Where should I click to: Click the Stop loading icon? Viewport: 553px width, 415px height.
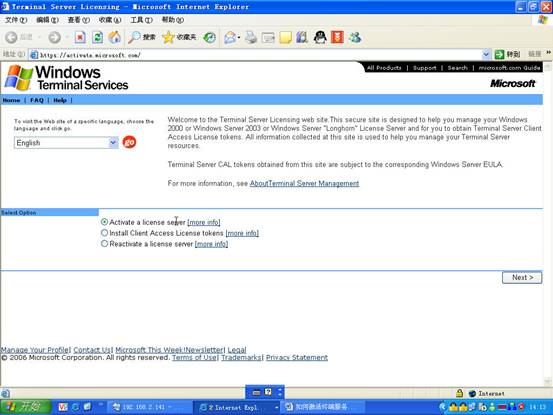point(80,37)
